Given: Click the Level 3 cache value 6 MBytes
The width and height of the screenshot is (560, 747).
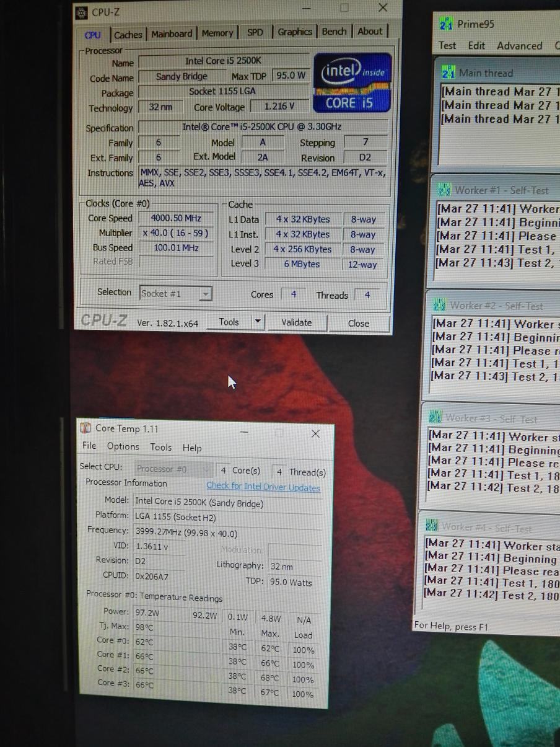Looking at the screenshot, I should pyautogui.click(x=302, y=264).
